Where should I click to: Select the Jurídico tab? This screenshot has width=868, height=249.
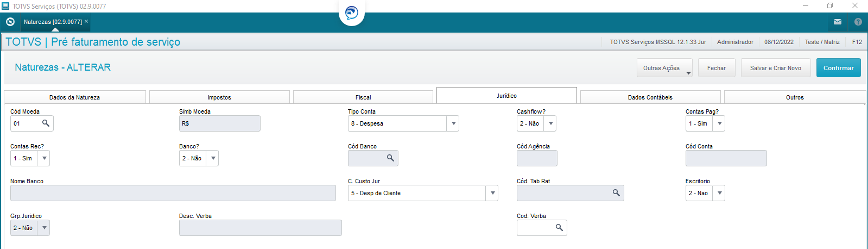coord(506,96)
